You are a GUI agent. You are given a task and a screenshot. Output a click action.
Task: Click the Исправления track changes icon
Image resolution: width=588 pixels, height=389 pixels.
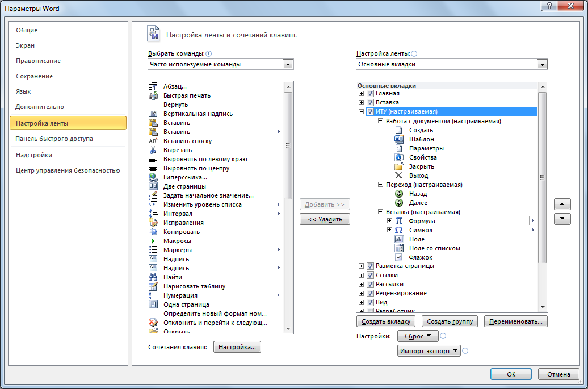tap(153, 223)
